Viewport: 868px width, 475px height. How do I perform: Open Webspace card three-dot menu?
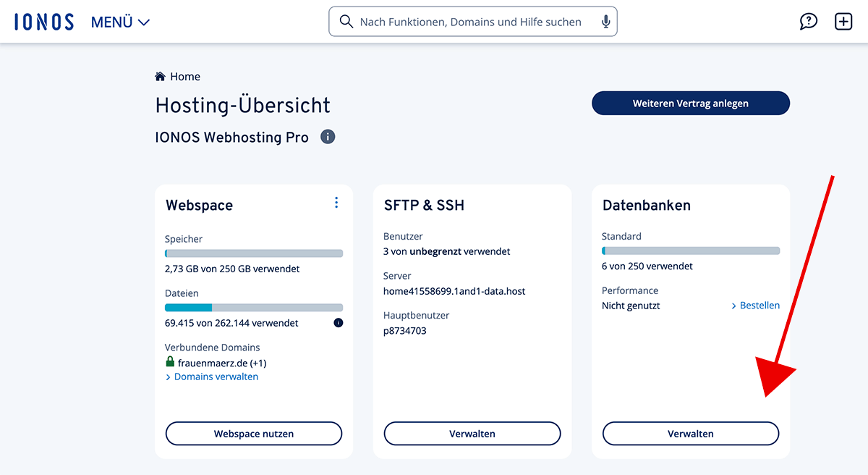tap(336, 203)
